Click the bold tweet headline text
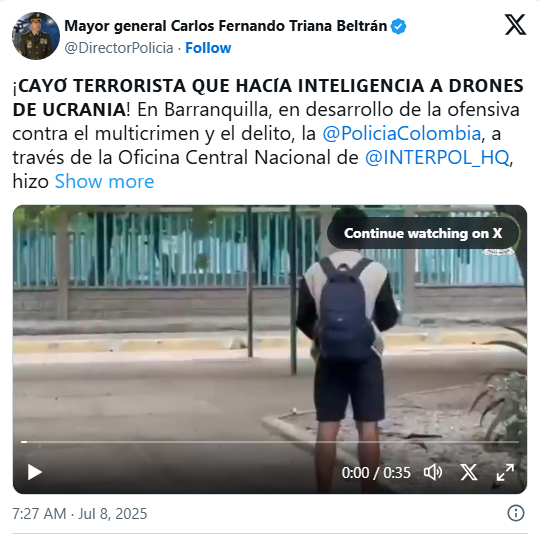This screenshot has width=540, height=534. click(x=268, y=97)
